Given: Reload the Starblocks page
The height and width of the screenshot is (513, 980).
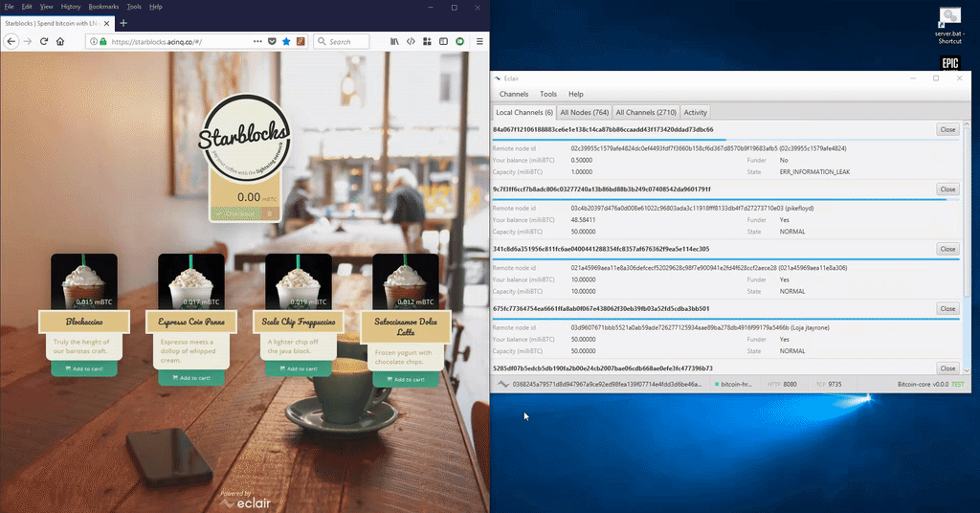Looking at the screenshot, I should [44, 41].
